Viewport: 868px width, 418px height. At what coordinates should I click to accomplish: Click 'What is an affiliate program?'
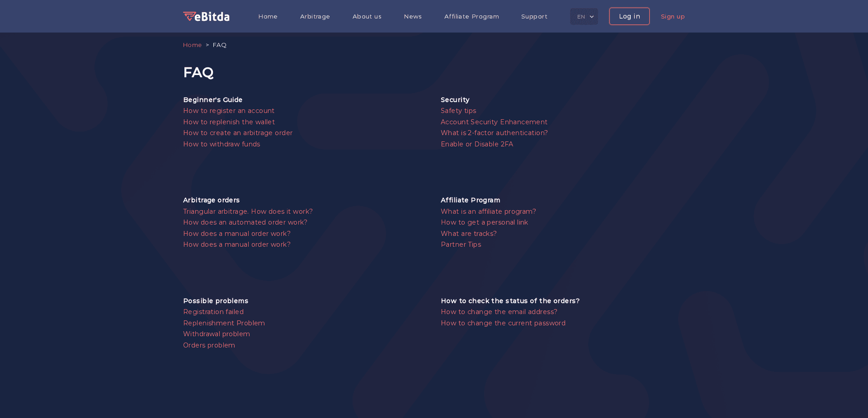[488, 211]
